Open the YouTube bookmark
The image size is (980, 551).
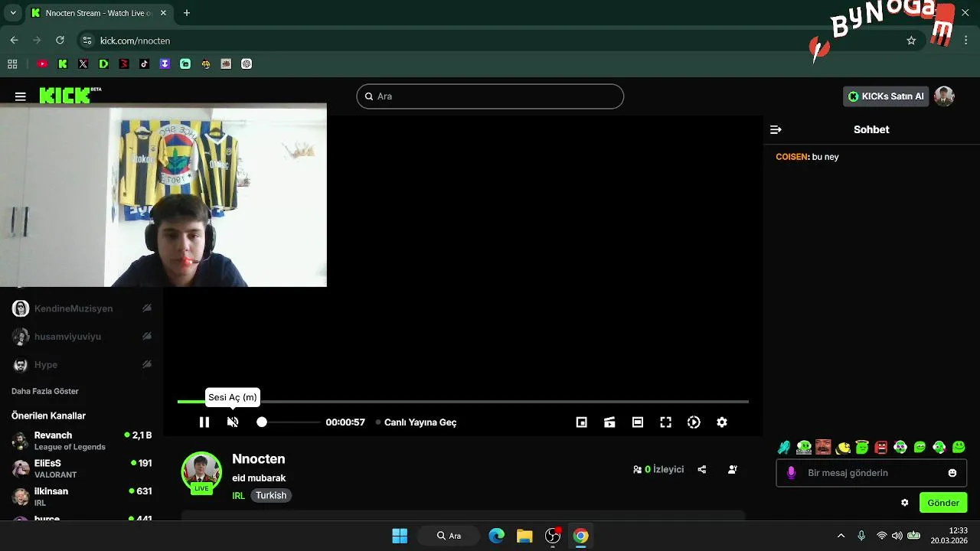tap(42, 64)
